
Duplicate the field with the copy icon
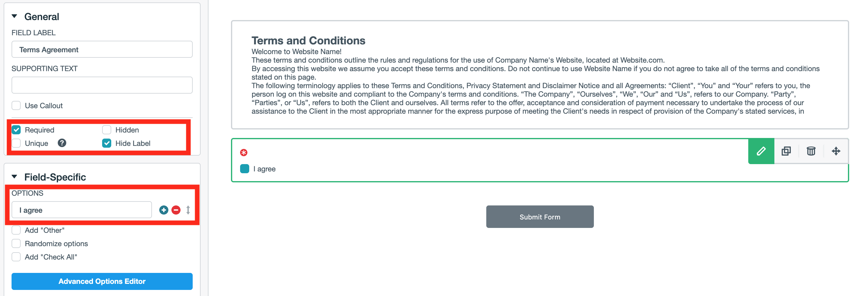click(x=786, y=151)
